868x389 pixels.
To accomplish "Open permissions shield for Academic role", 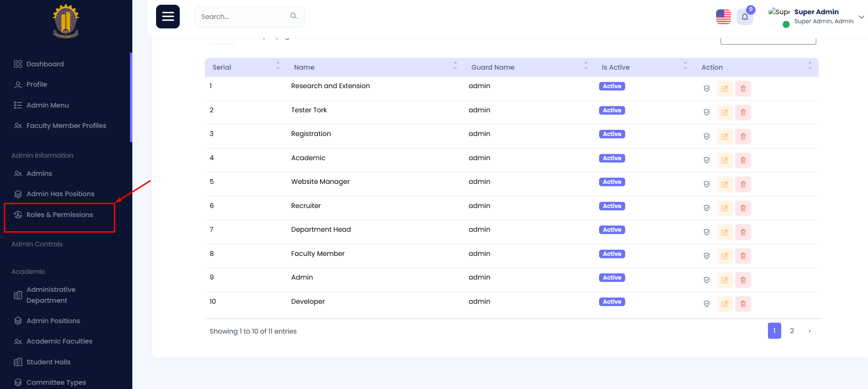I will click(706, 160).
